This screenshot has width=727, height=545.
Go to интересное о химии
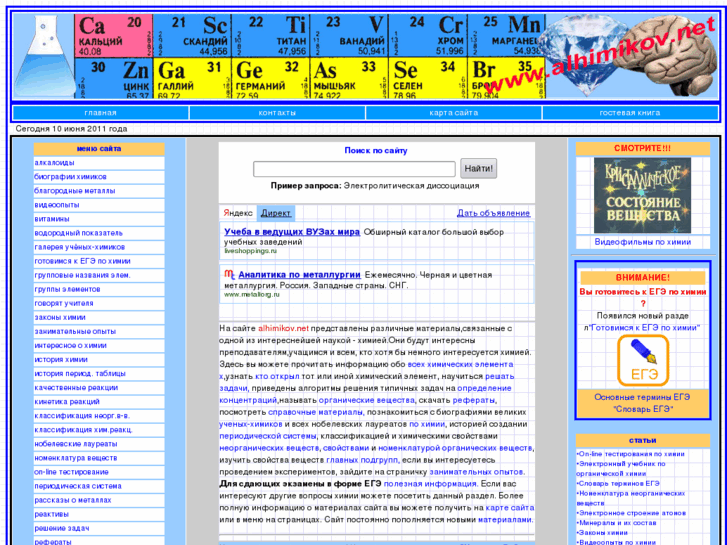coord(70,345)
